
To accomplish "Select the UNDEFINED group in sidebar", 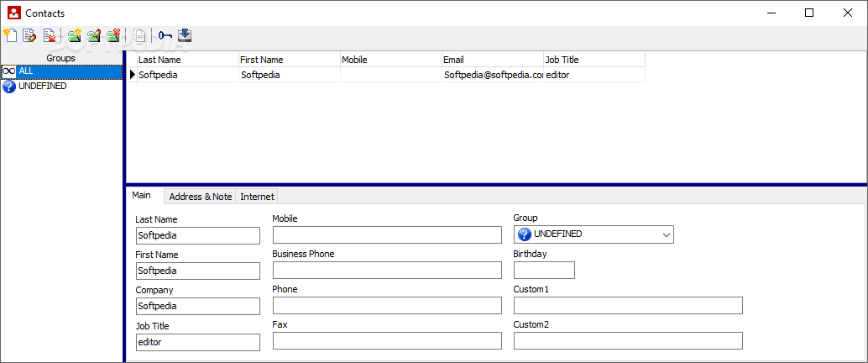I will tap(61, 87).
